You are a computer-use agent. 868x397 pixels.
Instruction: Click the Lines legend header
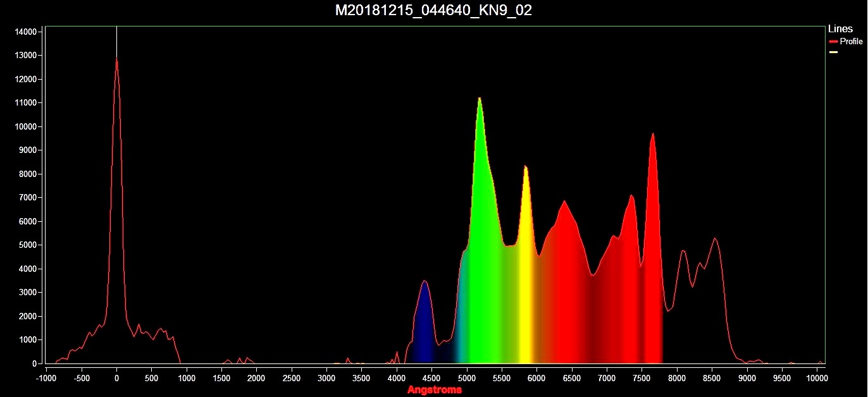(x=840, y=29)
